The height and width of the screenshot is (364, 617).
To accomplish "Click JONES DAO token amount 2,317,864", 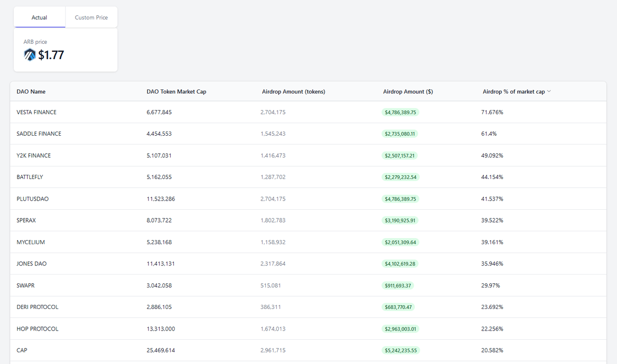I will click(273, 264).
